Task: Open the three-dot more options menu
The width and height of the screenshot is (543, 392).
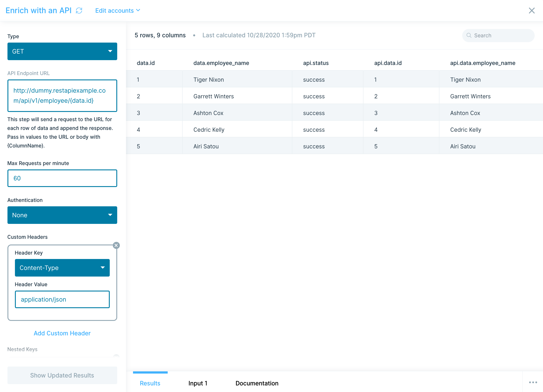Action: point(533,382)
